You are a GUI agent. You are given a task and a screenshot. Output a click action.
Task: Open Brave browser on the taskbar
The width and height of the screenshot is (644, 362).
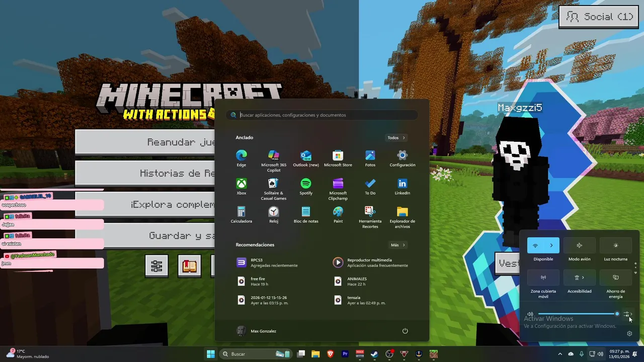click(330, 354)
